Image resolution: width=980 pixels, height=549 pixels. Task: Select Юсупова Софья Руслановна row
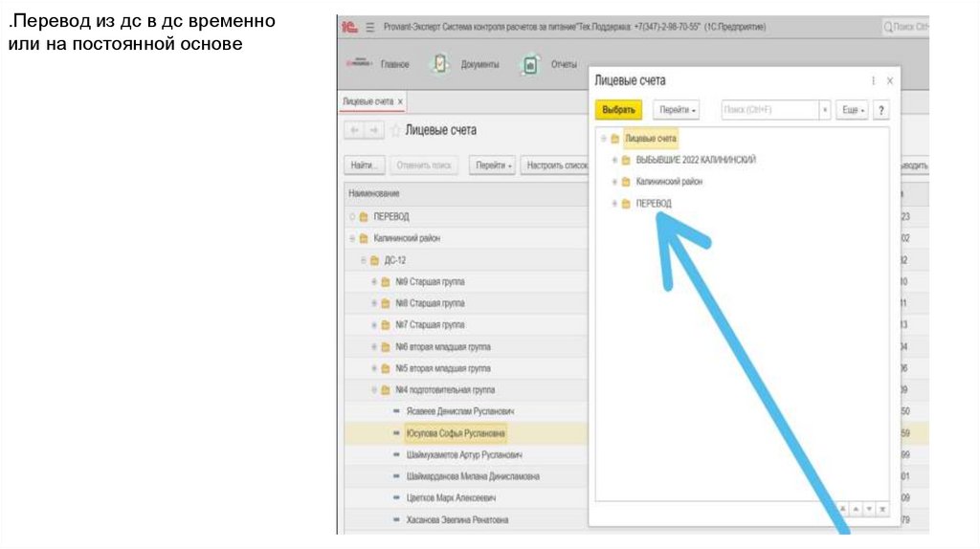coord(466,433)
